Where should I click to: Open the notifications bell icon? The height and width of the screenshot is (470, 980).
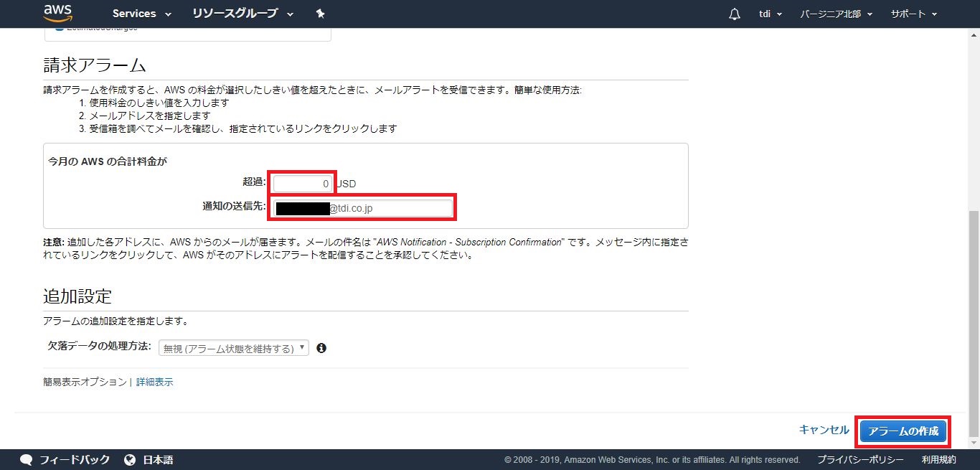[x=734, y=14]
